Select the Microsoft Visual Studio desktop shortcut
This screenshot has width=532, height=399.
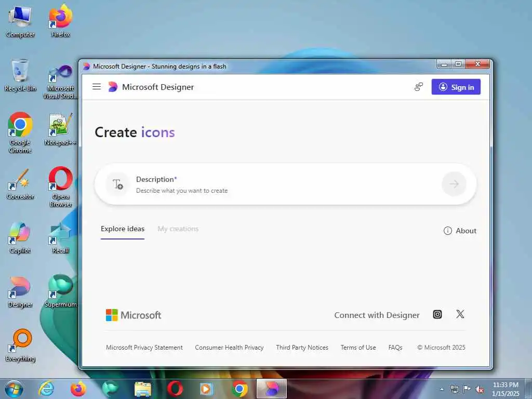(x=60, y=82)
